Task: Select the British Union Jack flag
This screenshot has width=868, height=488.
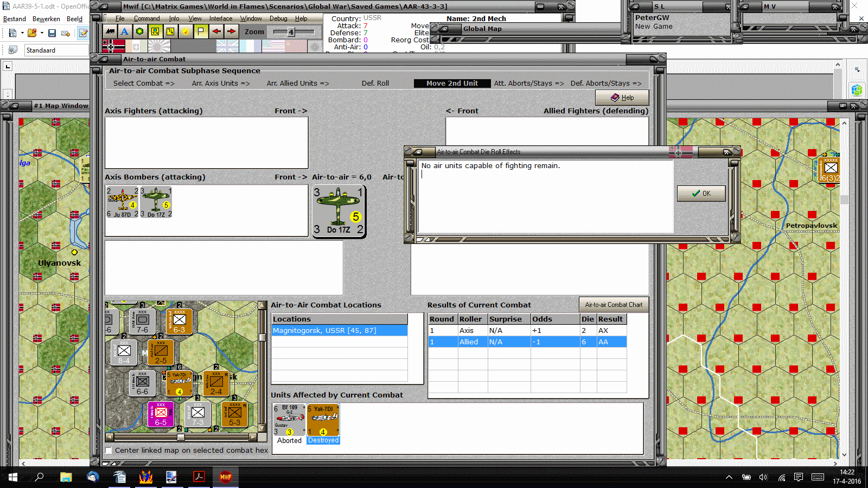Action: (227, 46)
